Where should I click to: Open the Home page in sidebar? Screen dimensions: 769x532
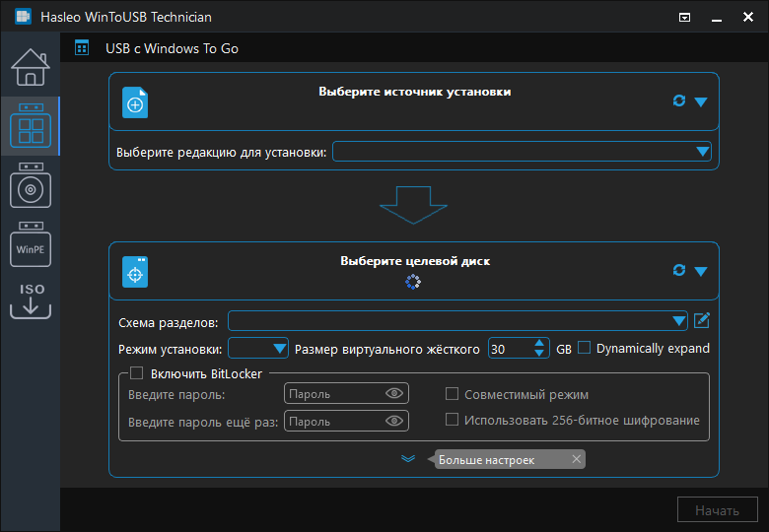click(30, 67)
